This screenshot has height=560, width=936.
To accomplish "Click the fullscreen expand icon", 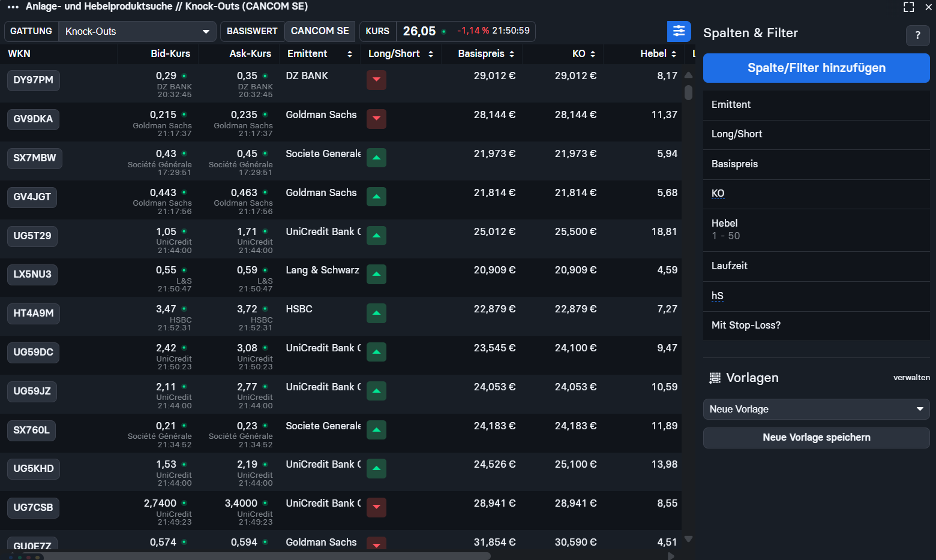I will [x=908, y=7].
